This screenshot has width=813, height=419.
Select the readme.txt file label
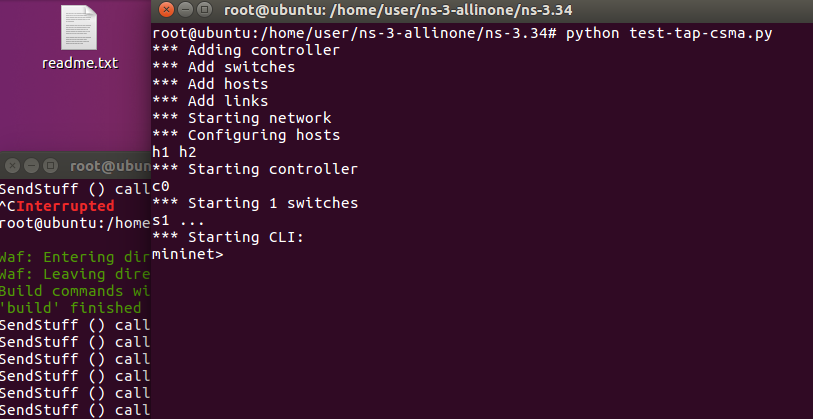click(x=80, y=63)
